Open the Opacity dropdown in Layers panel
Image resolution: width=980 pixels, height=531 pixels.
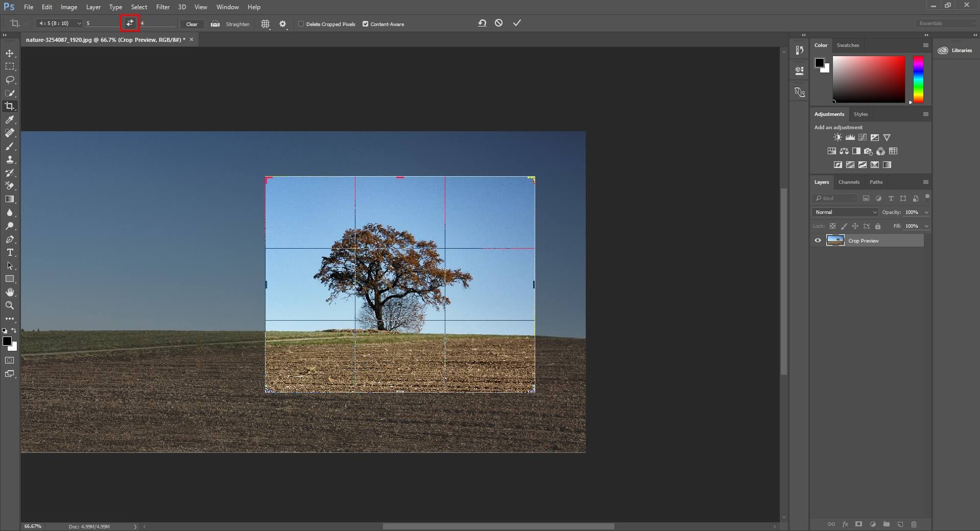pyautogui.click(x=925, y=212)
